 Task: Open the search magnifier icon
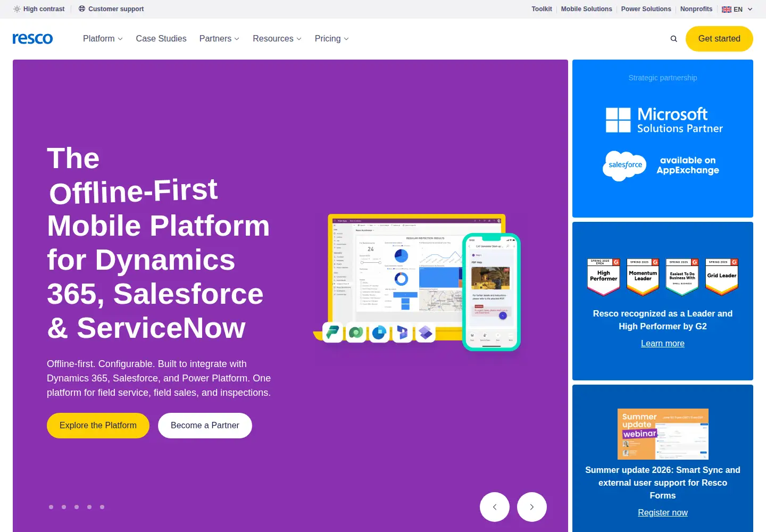coord(674,39)
